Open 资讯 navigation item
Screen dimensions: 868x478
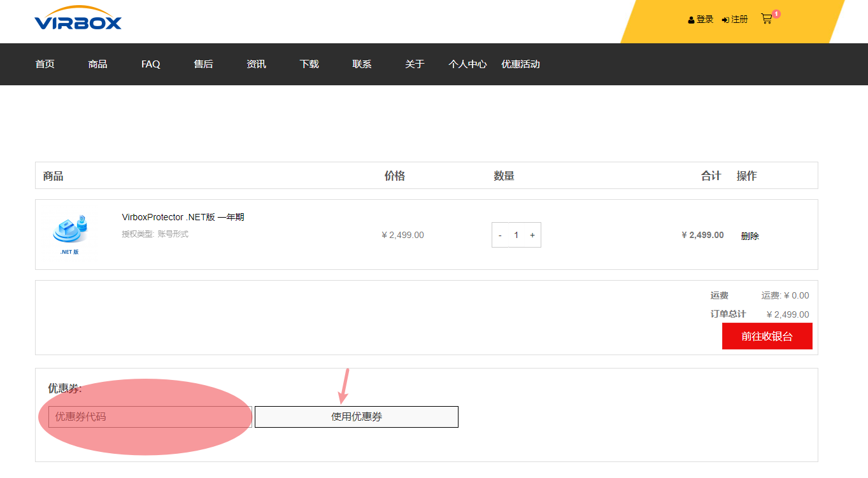tap(256, 64)
